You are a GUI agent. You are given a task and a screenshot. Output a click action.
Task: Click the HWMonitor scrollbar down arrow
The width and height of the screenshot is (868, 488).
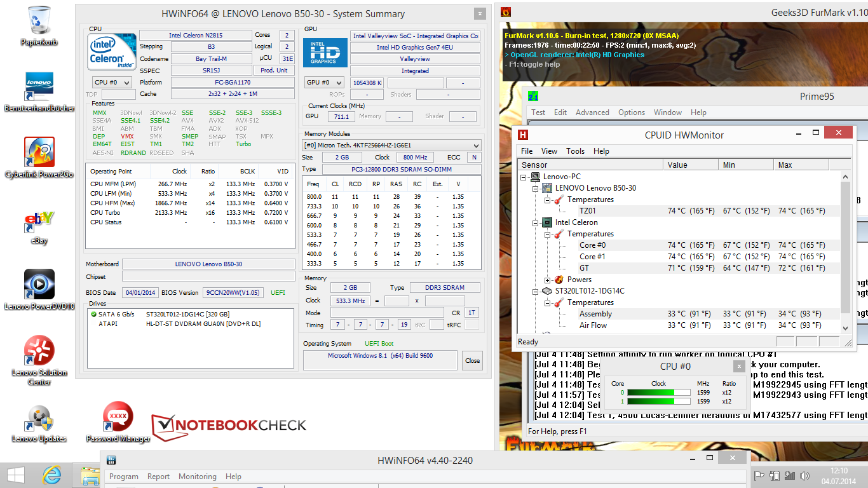(x=845, y=327)
